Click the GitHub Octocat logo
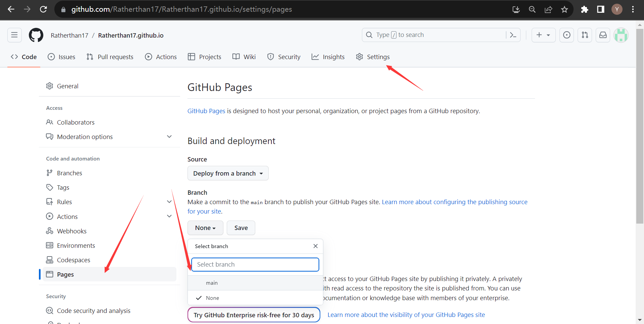Screen dimensions: 644x324 (36, 35)
